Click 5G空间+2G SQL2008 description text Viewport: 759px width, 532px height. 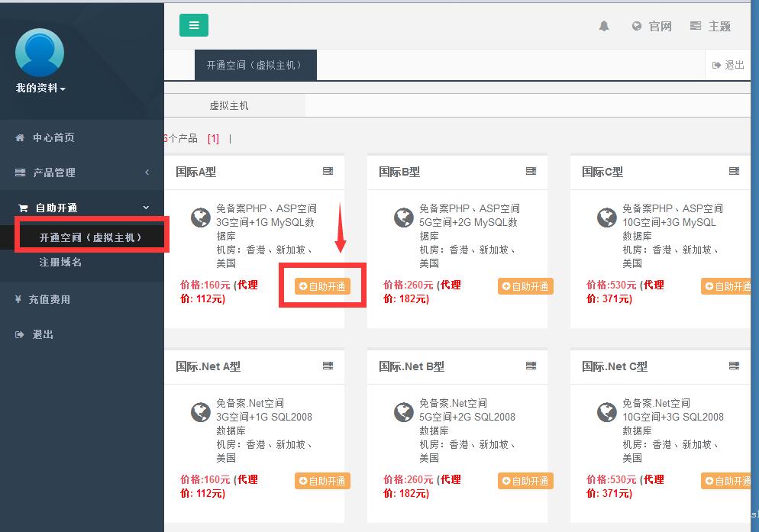coord(467,417)
